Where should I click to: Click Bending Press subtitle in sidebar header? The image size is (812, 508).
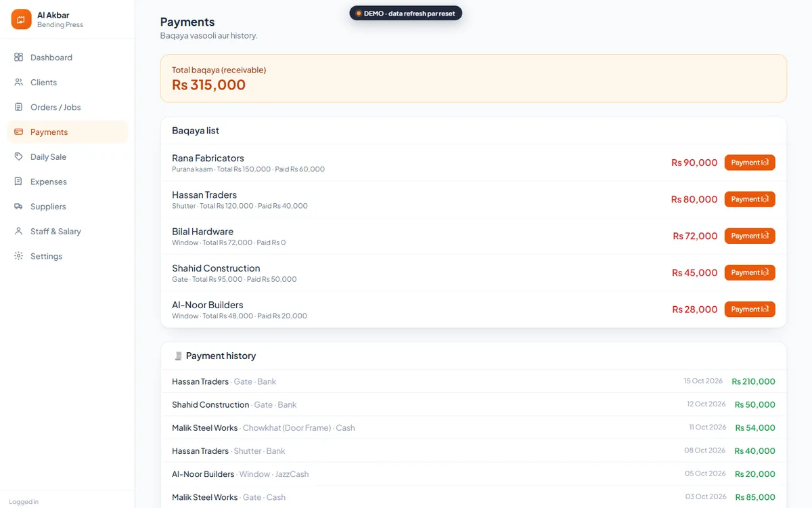[x=60, y=25]
